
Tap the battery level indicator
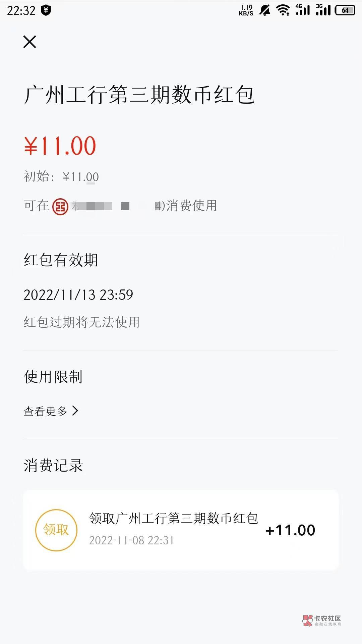click(345, 10)
